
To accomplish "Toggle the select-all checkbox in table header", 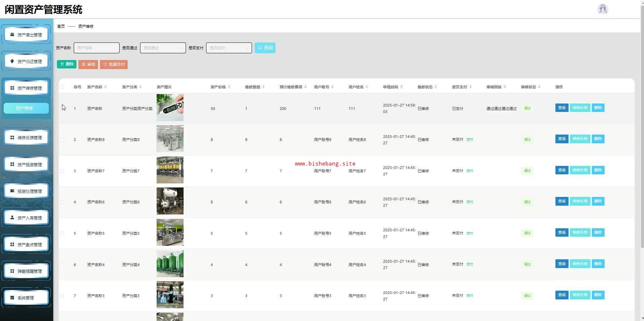I will click(62, 87).
